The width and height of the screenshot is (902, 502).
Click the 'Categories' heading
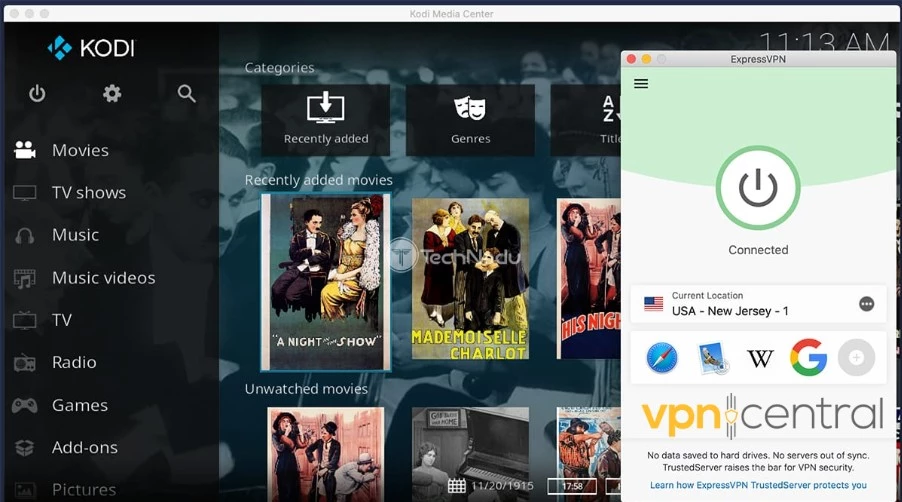point(280,68)
